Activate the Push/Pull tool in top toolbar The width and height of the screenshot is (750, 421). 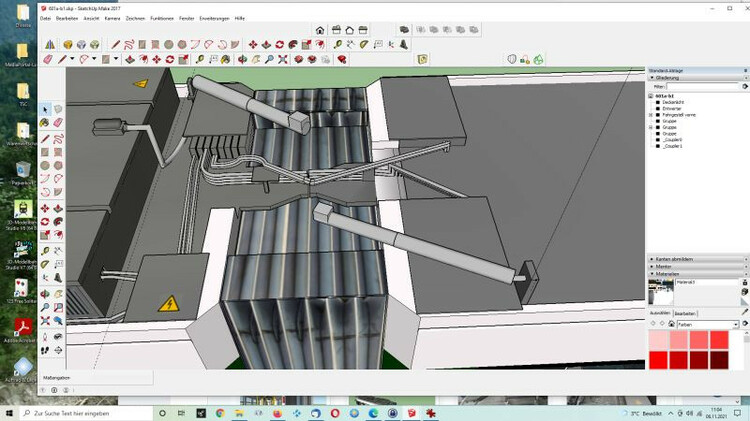(x=266, y=44)
